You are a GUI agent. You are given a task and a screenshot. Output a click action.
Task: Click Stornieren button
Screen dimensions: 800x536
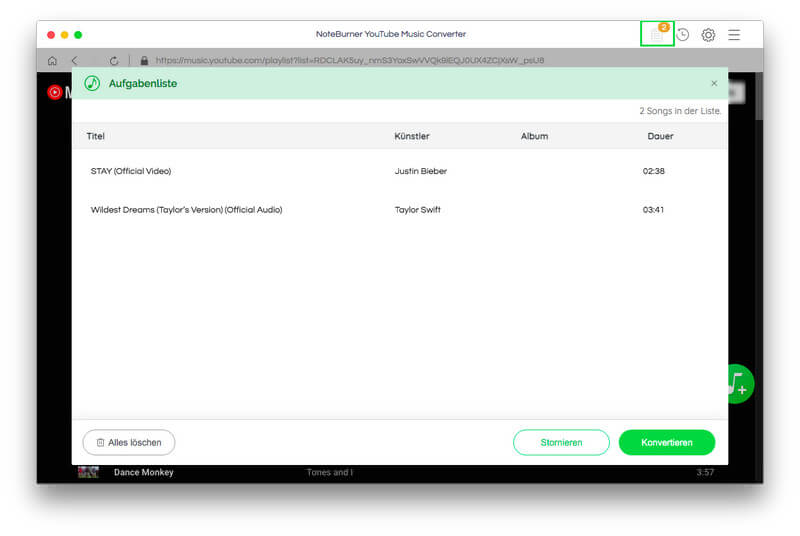point(561,442)
